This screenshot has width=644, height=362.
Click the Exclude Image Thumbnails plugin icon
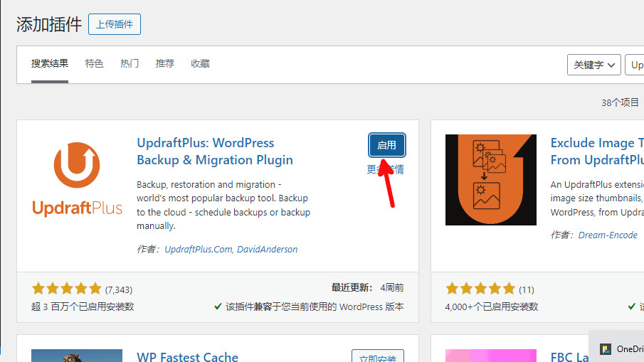pos(490,180)
